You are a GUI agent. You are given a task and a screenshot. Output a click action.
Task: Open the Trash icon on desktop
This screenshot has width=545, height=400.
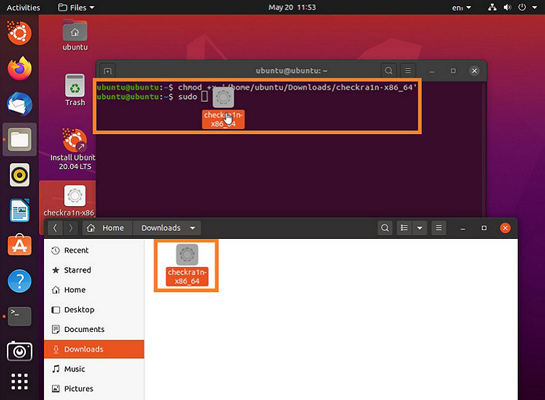tap(75, 90)
